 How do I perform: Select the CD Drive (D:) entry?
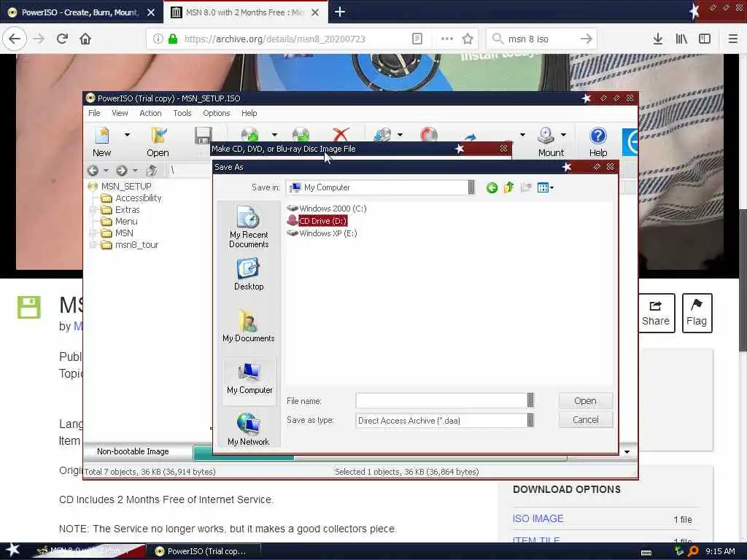coord(317,220)
